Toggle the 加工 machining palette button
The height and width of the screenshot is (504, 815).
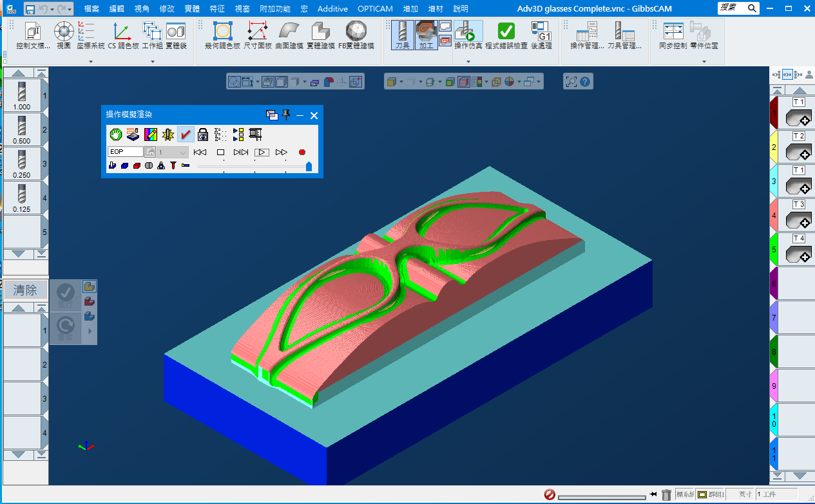[426, 35]
